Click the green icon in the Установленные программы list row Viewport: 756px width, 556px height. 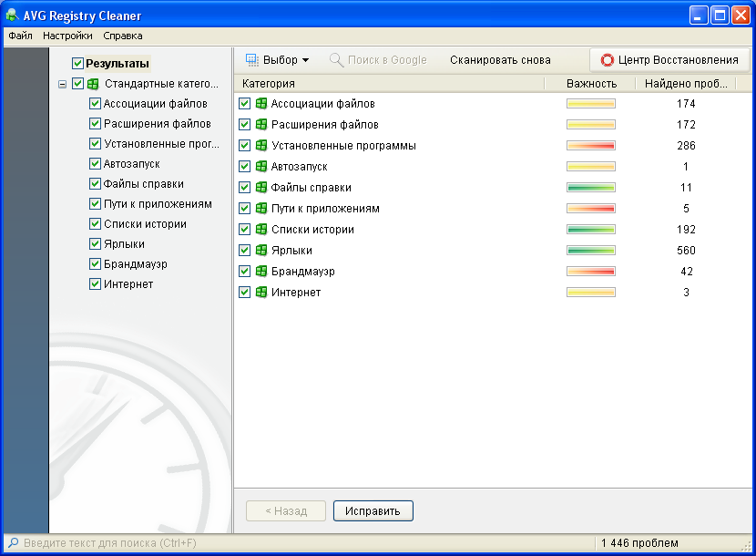click(261, 145)
